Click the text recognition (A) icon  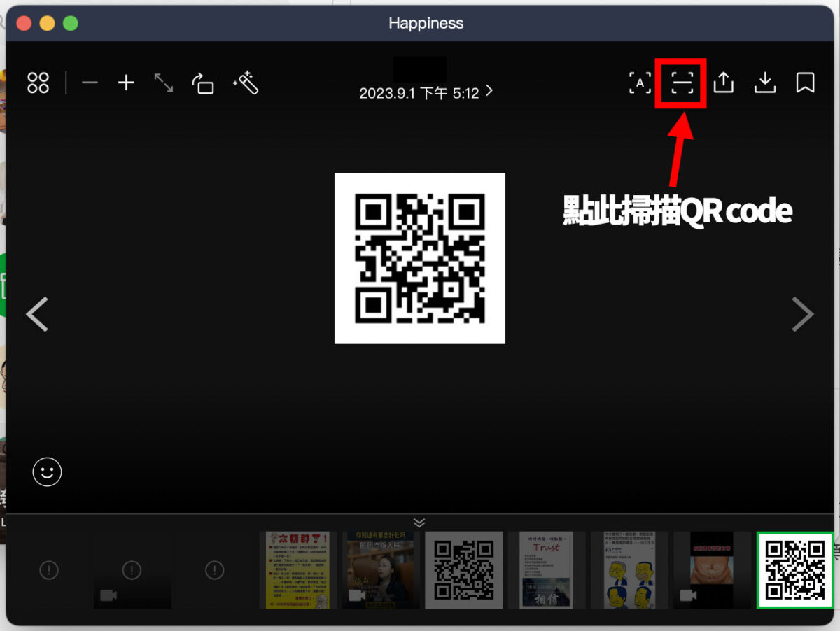coord(640,83)
